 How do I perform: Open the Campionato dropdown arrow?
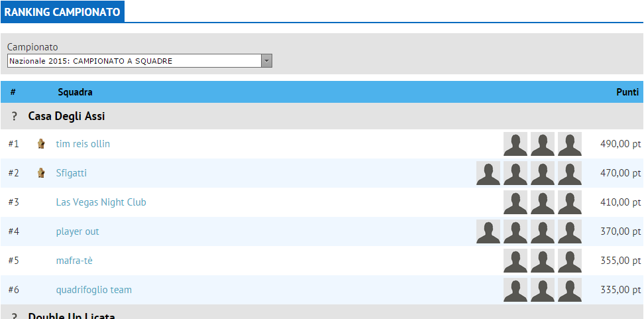tap(266, 61)
